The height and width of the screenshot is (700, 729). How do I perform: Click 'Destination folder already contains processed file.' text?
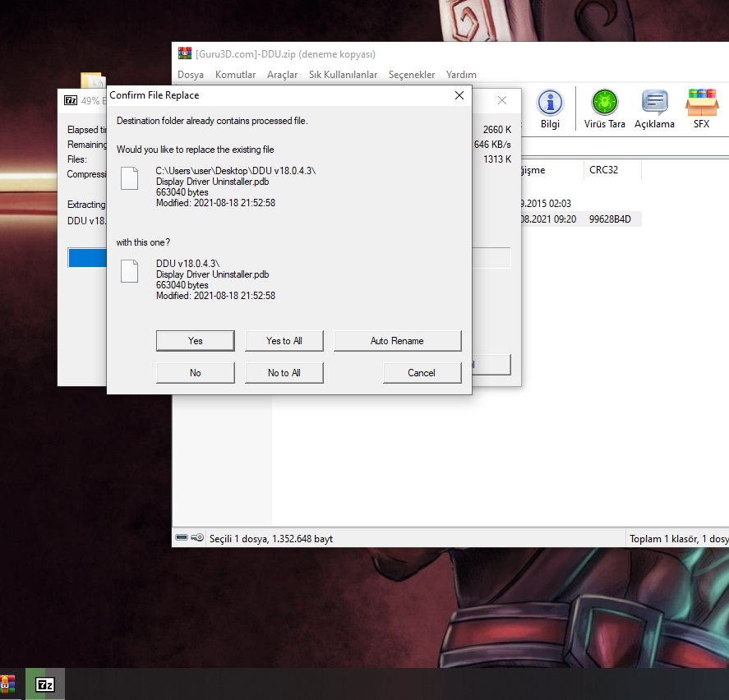point(212,121)
